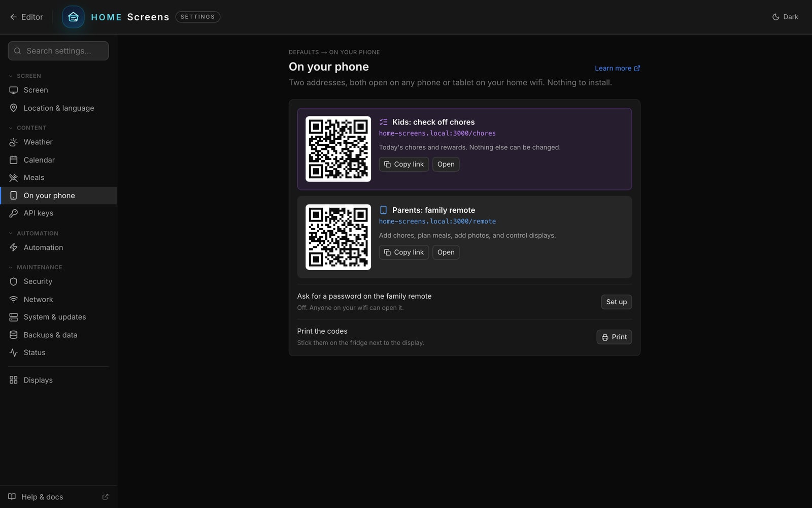View the Status page
Image resolution: width=812 pixels, height=508 pixels.
(58, 353)
